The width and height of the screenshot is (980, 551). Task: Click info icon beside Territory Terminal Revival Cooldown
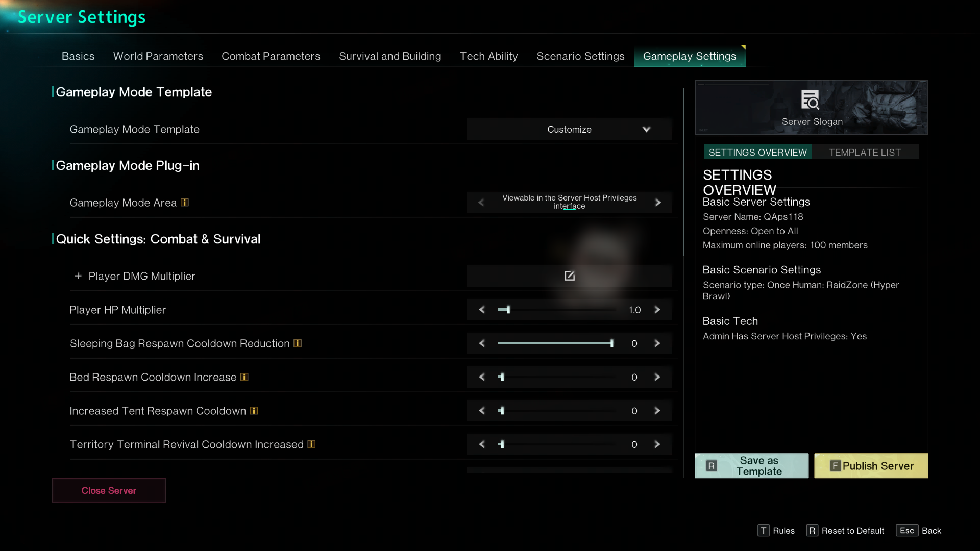(311, 444)
